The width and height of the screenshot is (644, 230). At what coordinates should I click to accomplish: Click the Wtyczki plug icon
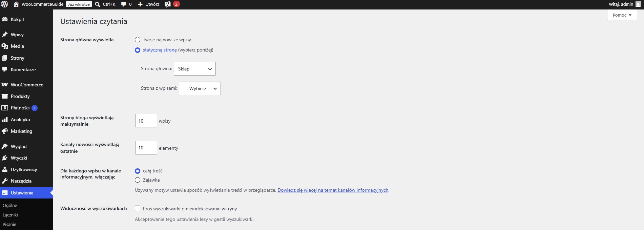pyautogui.click(x=5, y=158)
